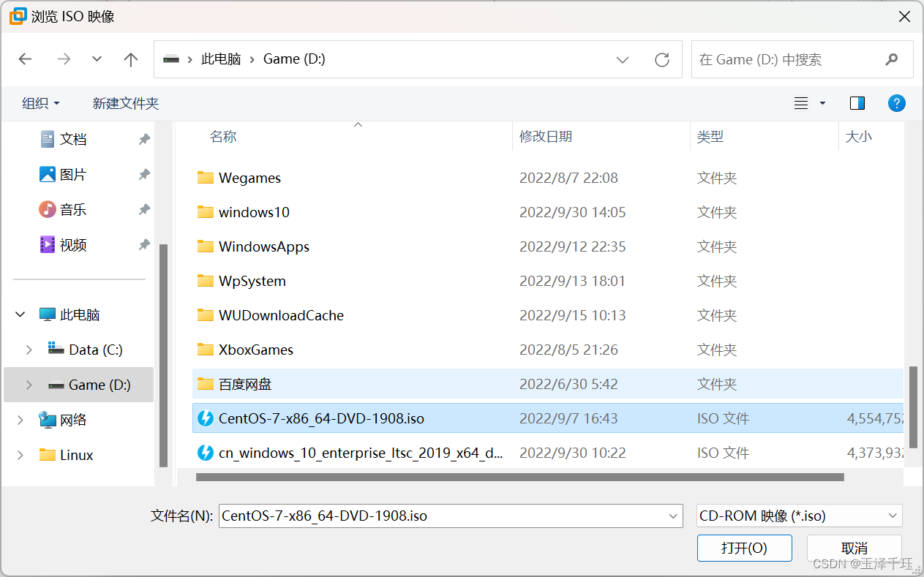Click the pin icon next to 音乐
Viewport: 924px width, 577px height.
[144, 209]
